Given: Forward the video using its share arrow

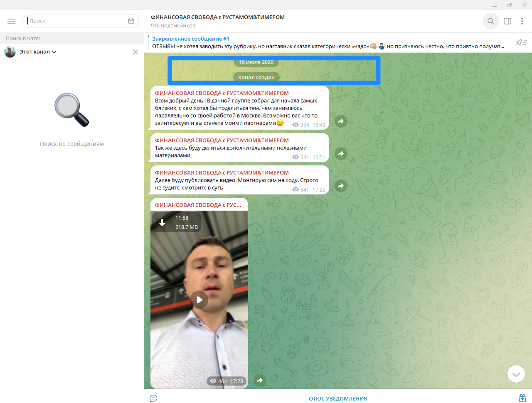Looking at the screenshot, I should pos(260,380).
